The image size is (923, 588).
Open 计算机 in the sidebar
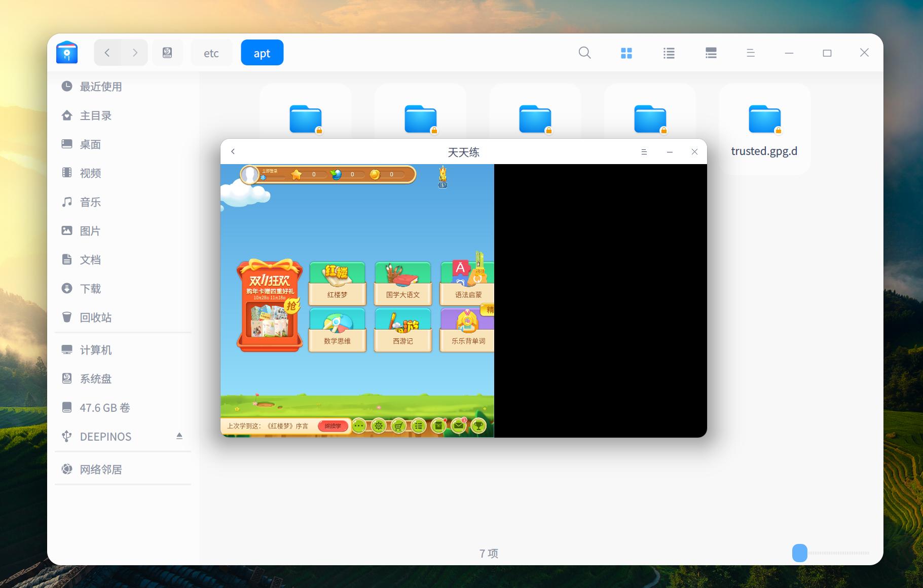click(123, 350)
